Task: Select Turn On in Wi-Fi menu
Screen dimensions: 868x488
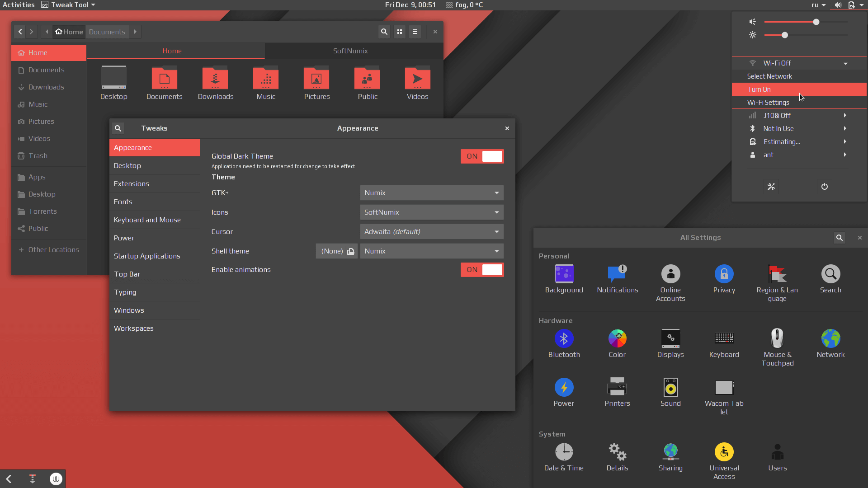Action: 759,89
